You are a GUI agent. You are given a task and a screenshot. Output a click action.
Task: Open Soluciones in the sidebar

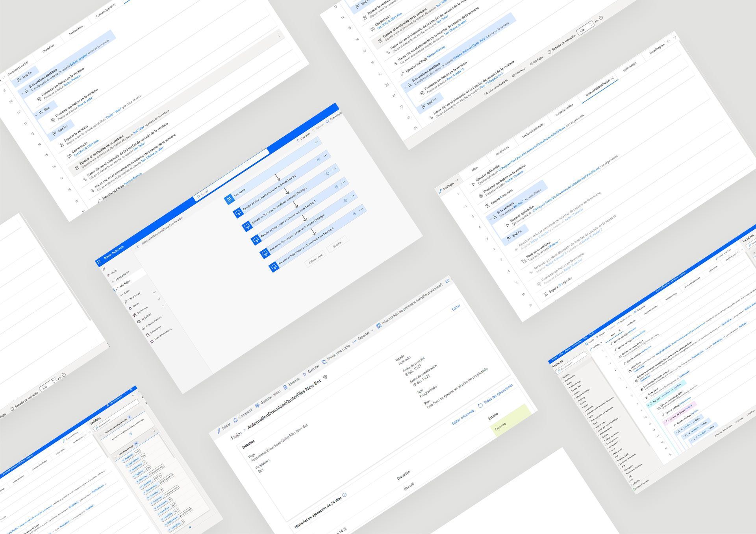point(154,330)
